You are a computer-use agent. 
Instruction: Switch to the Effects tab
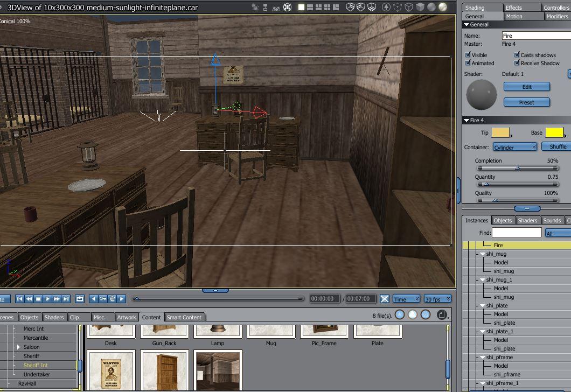[522, 8]
